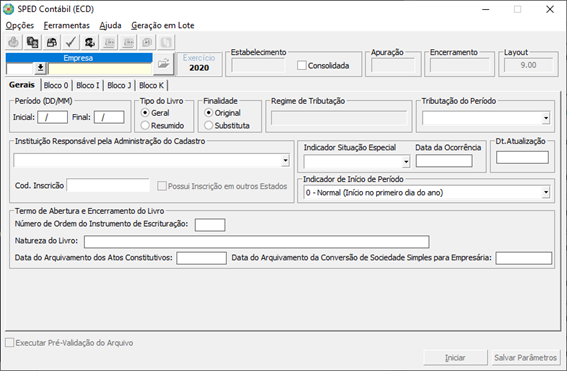Click the Layout 9.00 field
567x371 pixels.
coord(528,65)
